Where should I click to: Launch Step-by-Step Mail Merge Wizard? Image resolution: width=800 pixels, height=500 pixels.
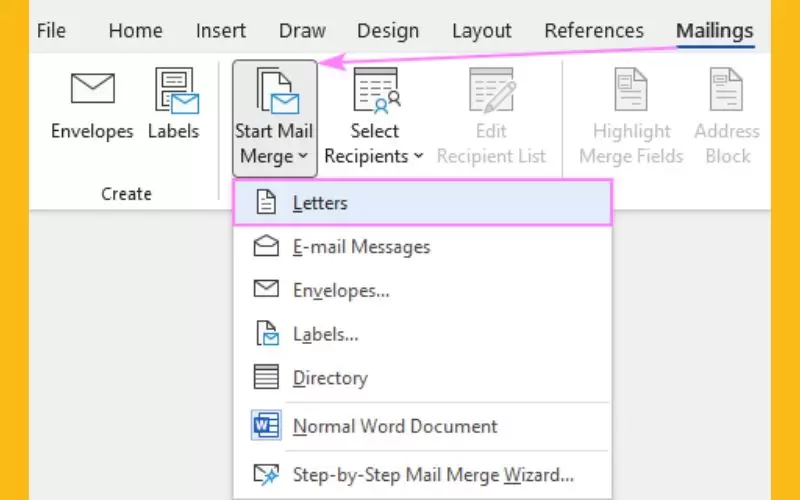422,475
